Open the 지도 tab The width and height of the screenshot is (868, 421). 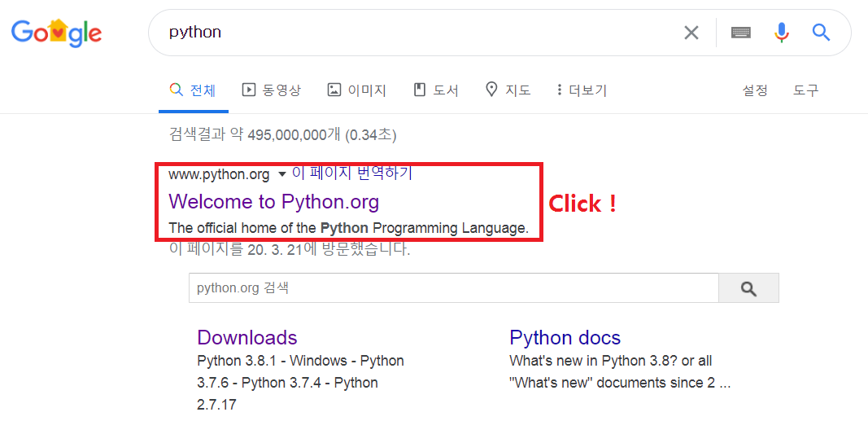508,90
